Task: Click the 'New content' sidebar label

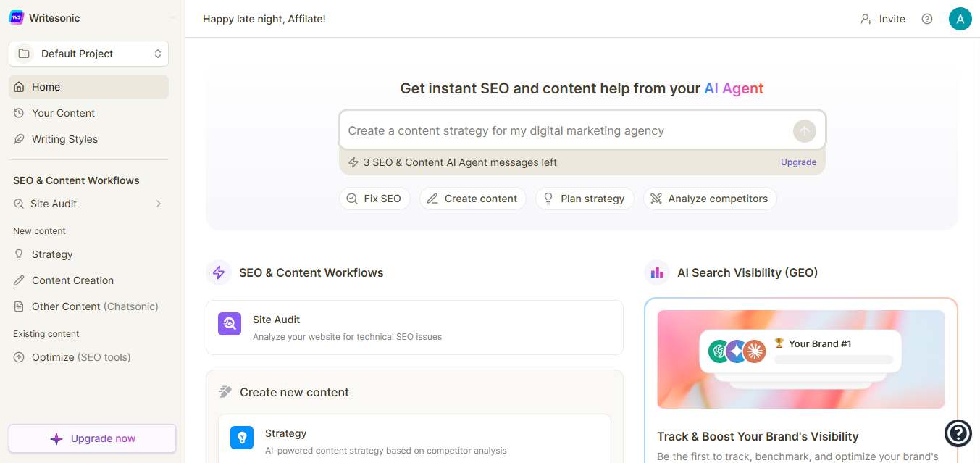Action: point(39,231)
